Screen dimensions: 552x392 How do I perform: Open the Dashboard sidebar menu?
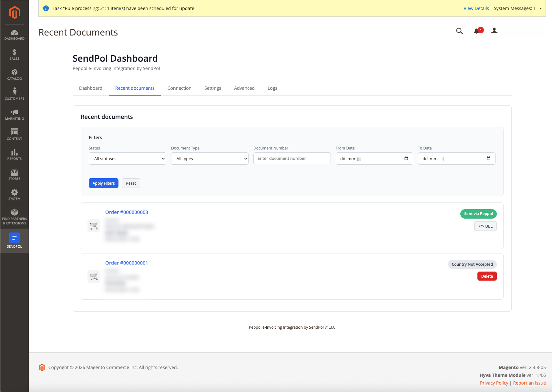tap(15, 35)
